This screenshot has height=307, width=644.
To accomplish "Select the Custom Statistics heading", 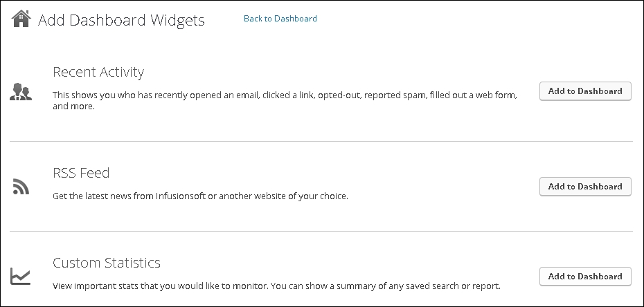I will tap(107, 263).
